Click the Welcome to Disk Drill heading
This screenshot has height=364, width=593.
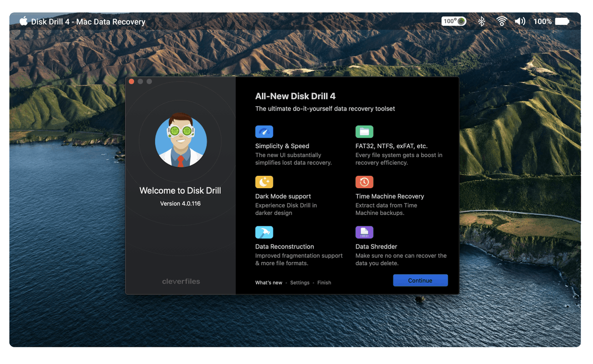(x=180, y=191)
